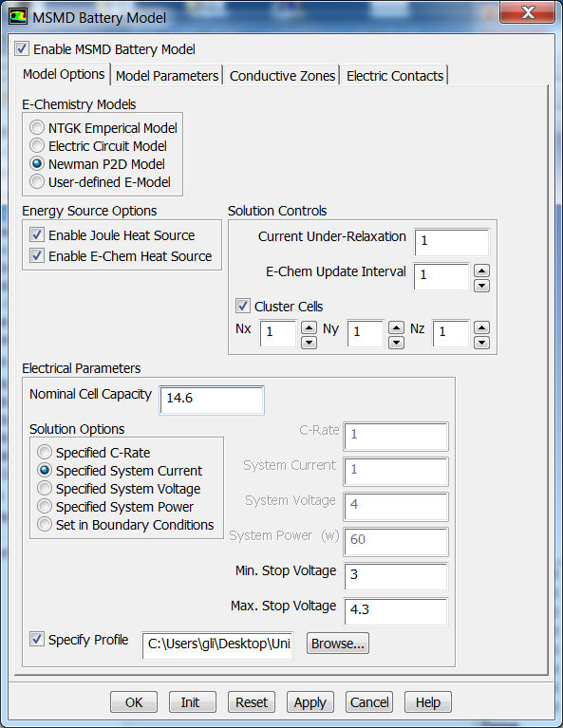563x728 pixels.
Task: Decrement the Nz cluster value
Action: 481,343
